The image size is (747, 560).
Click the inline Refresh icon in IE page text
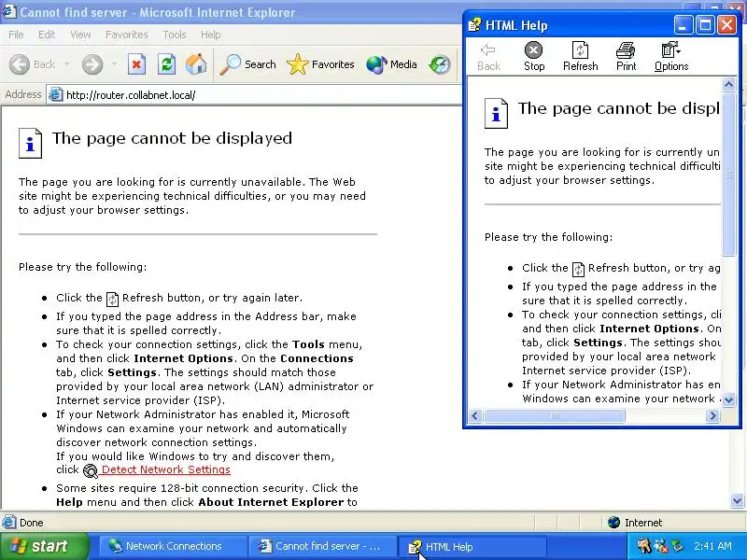point(112,299)
